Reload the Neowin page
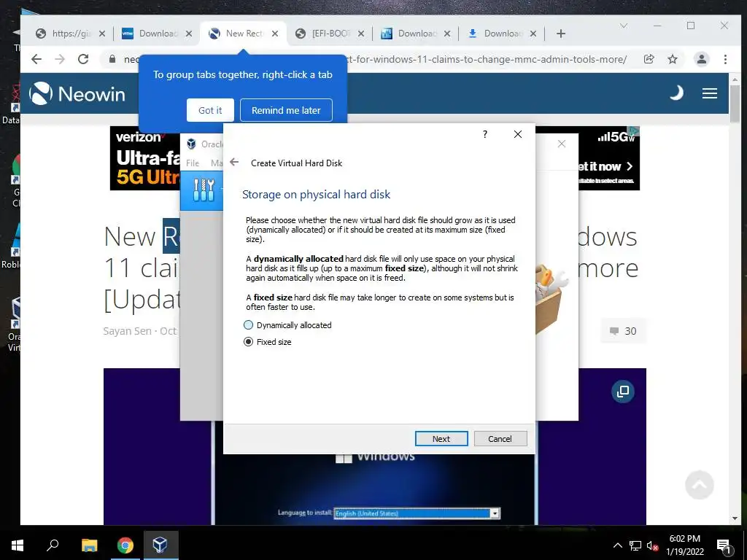 coord(83,59)
